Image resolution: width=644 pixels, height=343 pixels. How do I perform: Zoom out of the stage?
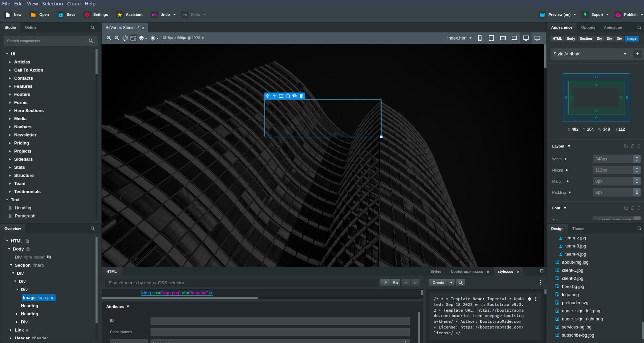pyautogui.click(x=117, y=38)
